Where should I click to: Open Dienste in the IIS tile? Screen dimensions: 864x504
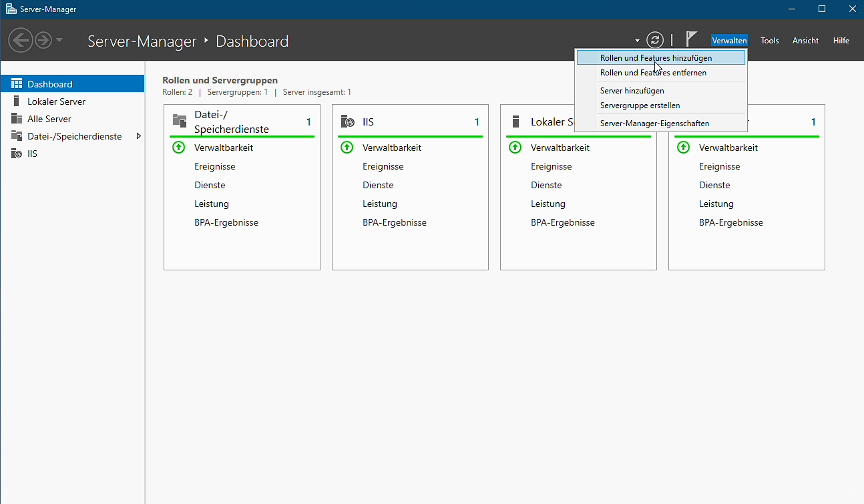(378, 185)
